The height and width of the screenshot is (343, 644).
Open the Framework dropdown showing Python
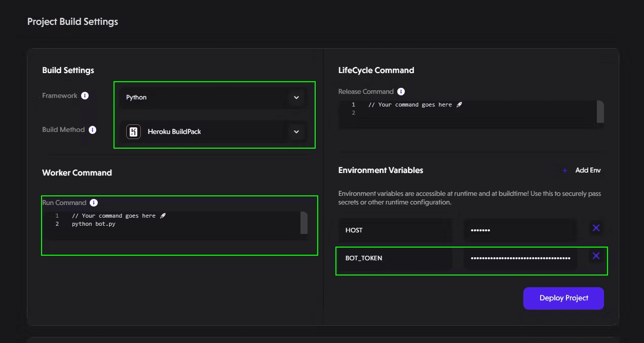(213, 97)
